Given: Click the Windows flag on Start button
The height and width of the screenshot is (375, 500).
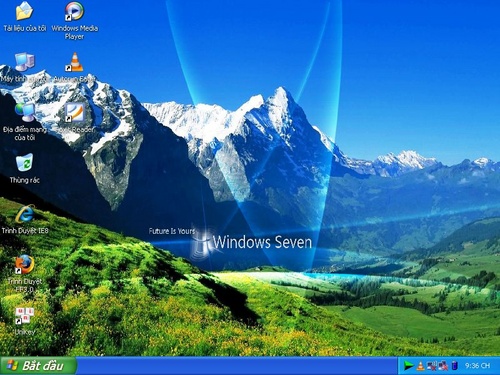Looking at the screenshot, I should 12,366.
